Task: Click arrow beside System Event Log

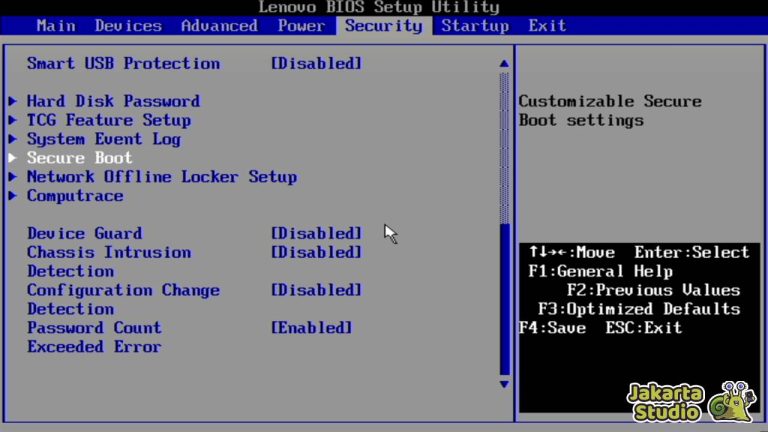Action: tap(13, 139)
